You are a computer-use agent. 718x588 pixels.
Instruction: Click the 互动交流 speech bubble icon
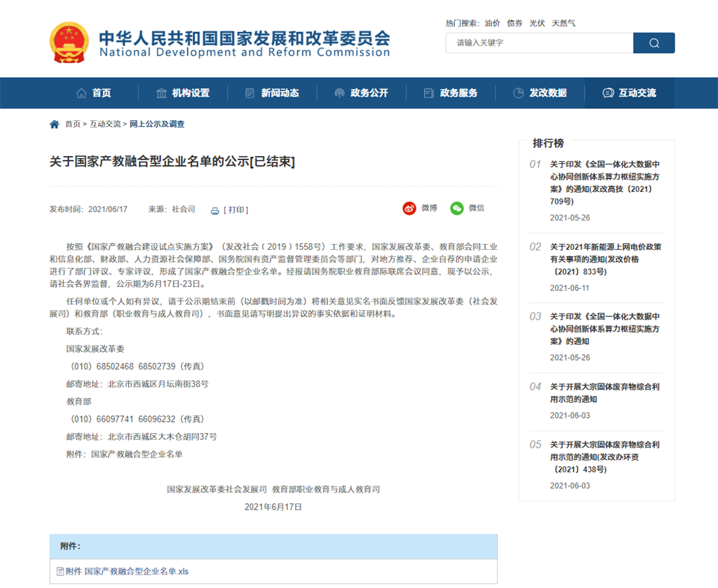608,93
